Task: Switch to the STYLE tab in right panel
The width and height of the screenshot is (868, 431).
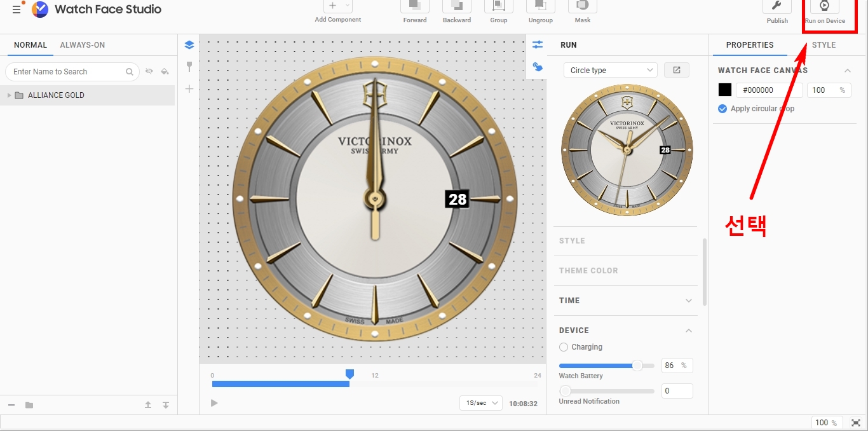Action: 824,45
